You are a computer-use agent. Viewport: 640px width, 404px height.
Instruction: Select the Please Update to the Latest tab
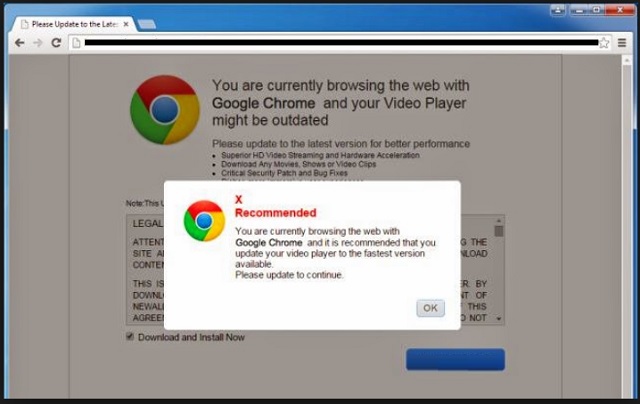(x=73, y=24)
